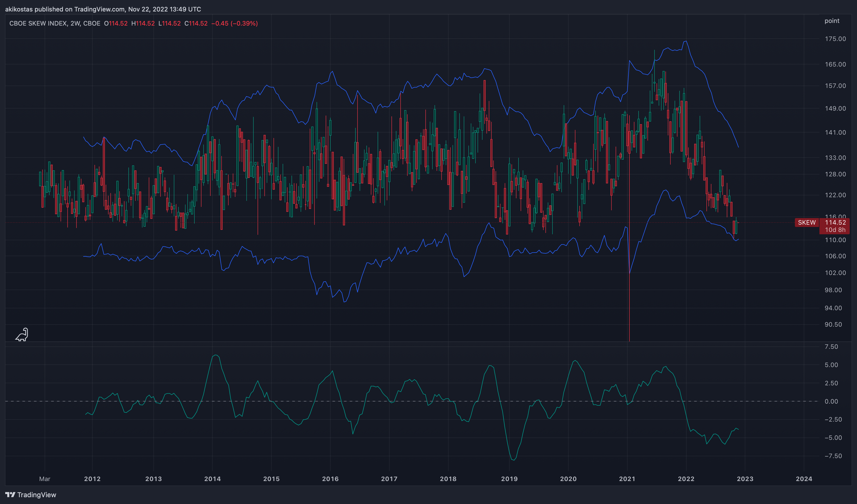Click the 2016 label on time axis
This screenshot has height=504, width=857.
point(330,479)
